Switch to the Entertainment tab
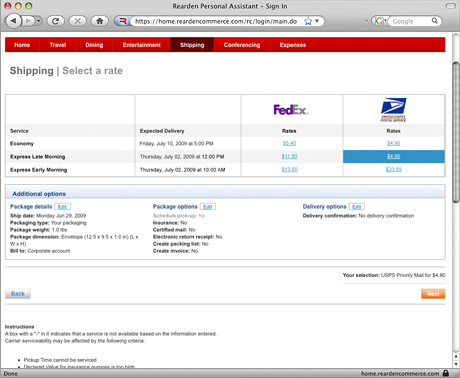Viewport: 460px width, 378px height. pyautogui.click(x=141, y=45)
